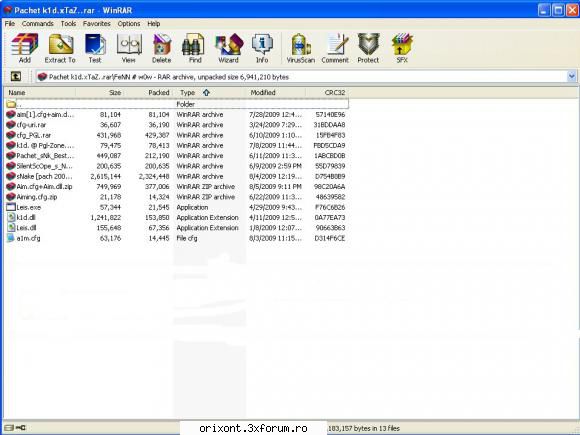Click the k1d.dll file icon

coord(11,218)
